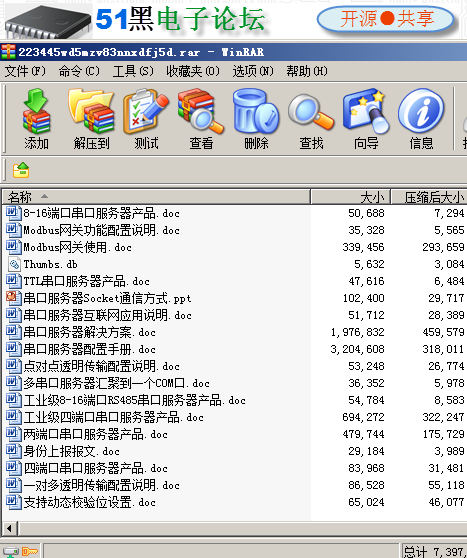
Task: Select the Thumbs.db file
Action: pos(51,264)
